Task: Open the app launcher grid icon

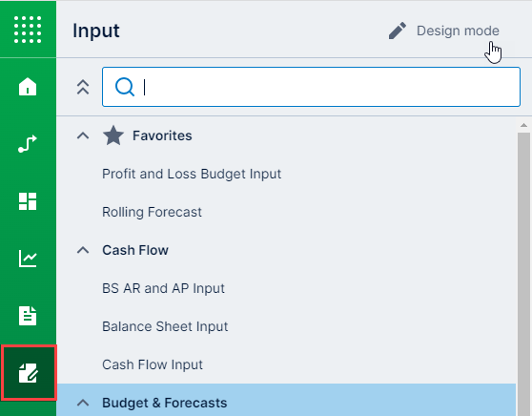Action: [x=28, y=30]
